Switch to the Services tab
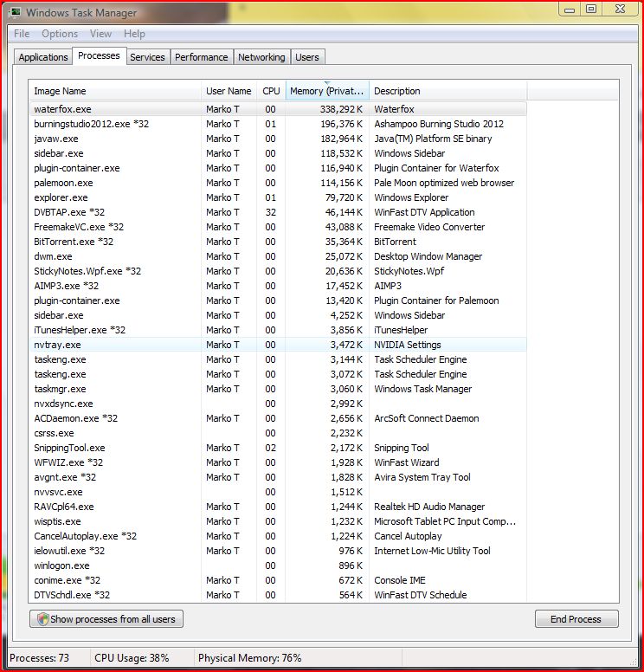The width and height of the screenshot is (644, 672). coord(147,57)
